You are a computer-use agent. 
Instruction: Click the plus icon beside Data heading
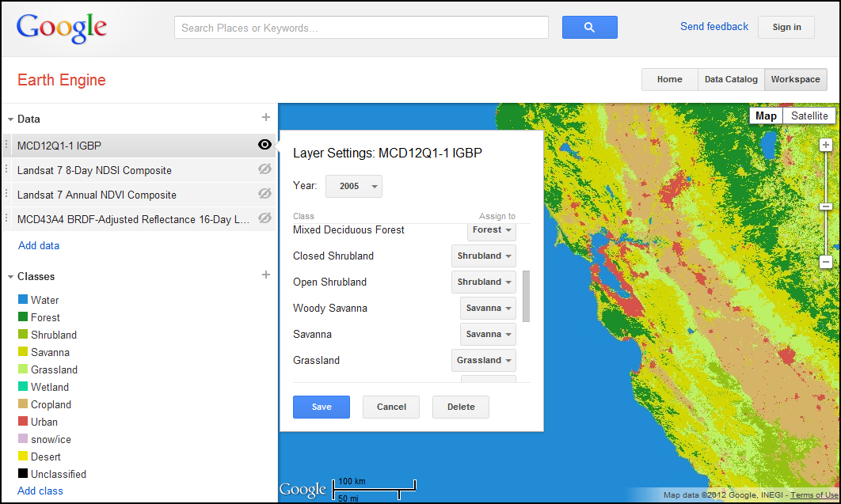pos(265,117)
